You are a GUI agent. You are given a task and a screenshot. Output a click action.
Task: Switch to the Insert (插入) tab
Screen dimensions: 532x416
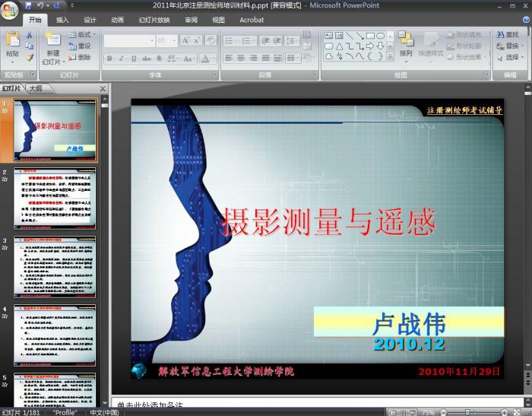click(x=62, y=20)
